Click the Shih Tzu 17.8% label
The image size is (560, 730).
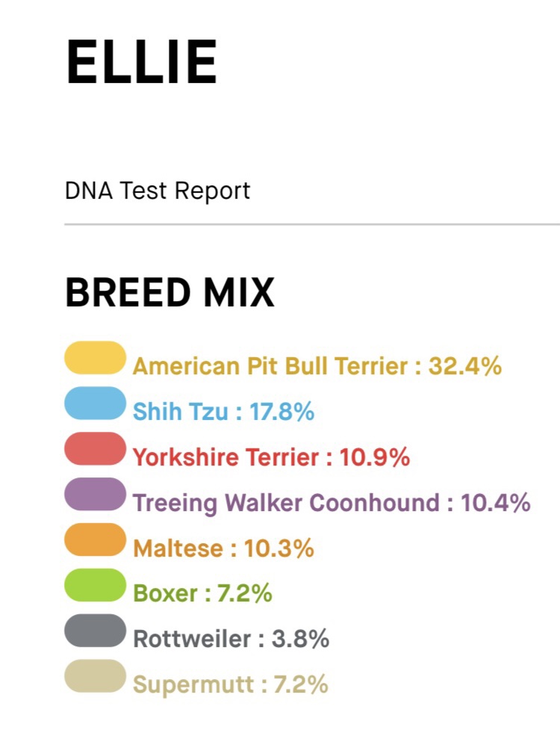click(223, 412)
